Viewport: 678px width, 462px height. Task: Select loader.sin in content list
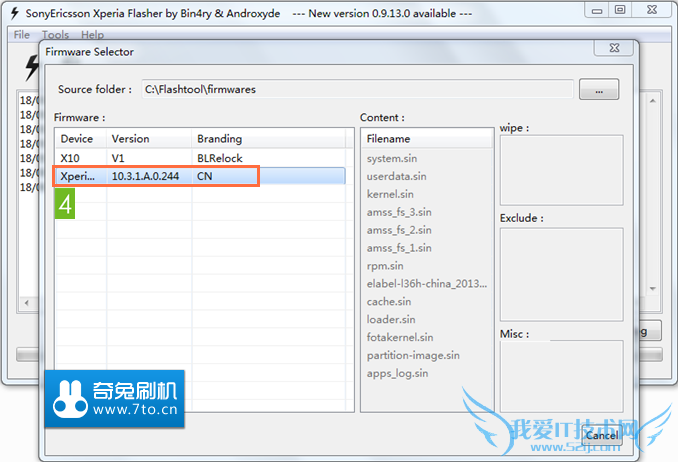click(391, 319)
